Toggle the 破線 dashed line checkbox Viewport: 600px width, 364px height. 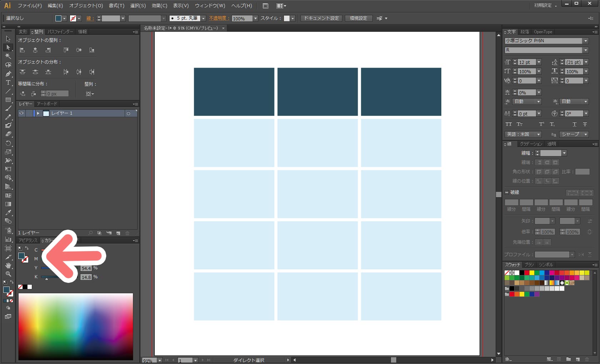pos(507,192)
